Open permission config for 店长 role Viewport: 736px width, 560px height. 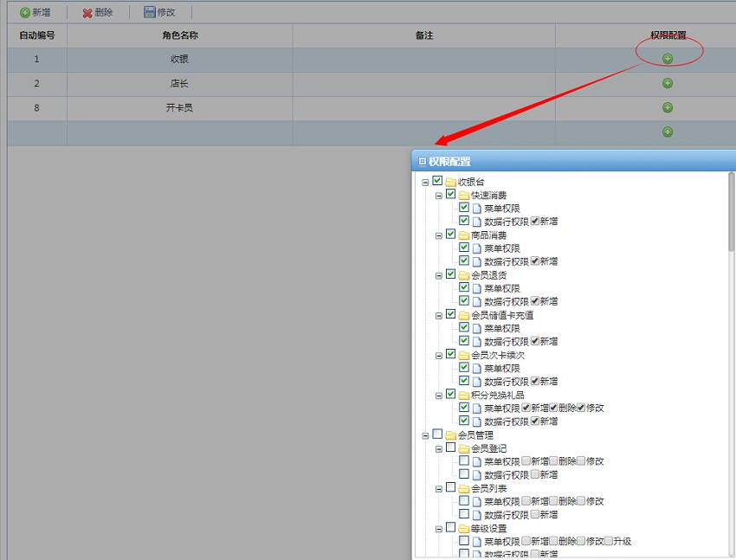[668, 83]
